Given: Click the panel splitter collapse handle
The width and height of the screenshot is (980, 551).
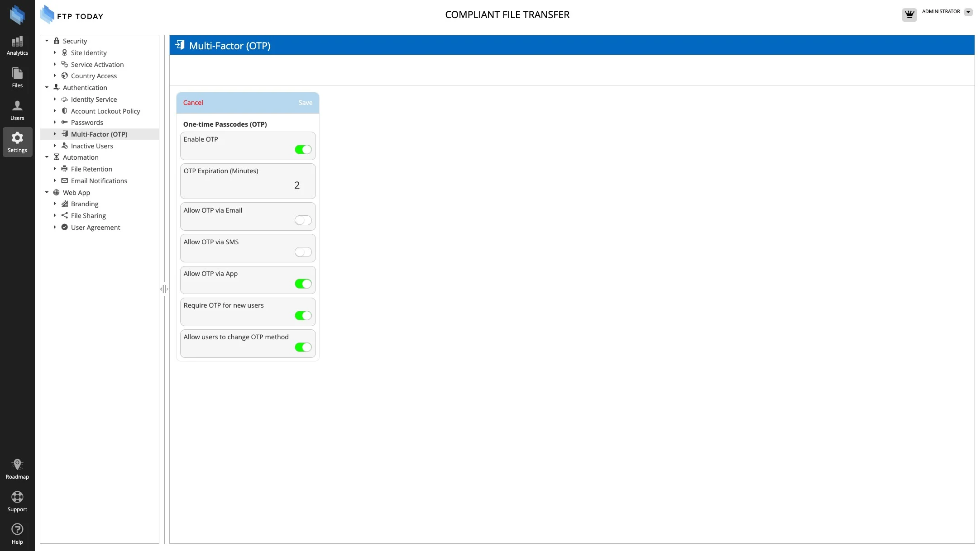Looking at the screenshot, I should click(164, 289).
